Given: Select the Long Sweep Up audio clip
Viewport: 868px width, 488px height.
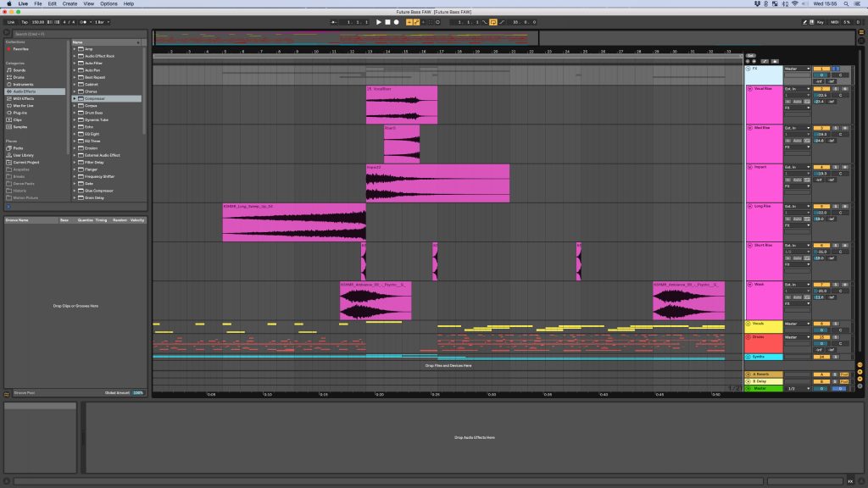Looking at the screenshot, I should pos(294,223).
